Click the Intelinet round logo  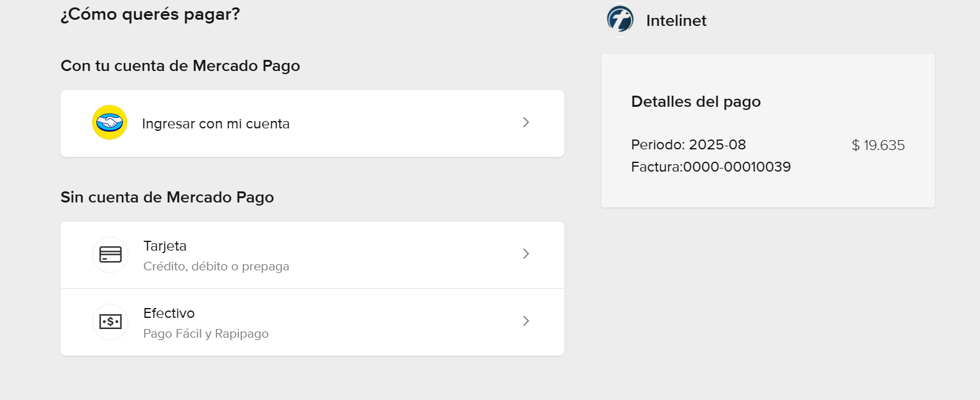pos(620,20)
